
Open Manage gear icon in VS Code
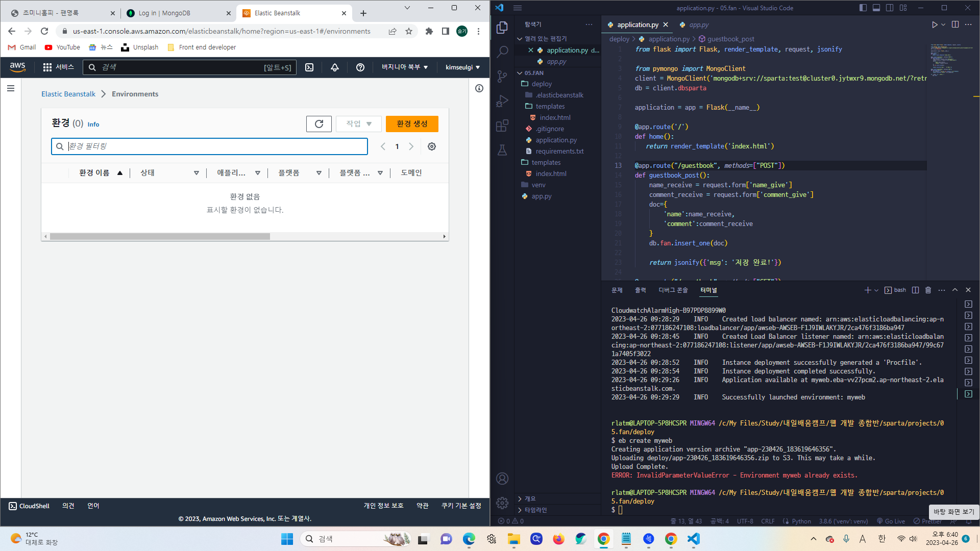point(502,503)
